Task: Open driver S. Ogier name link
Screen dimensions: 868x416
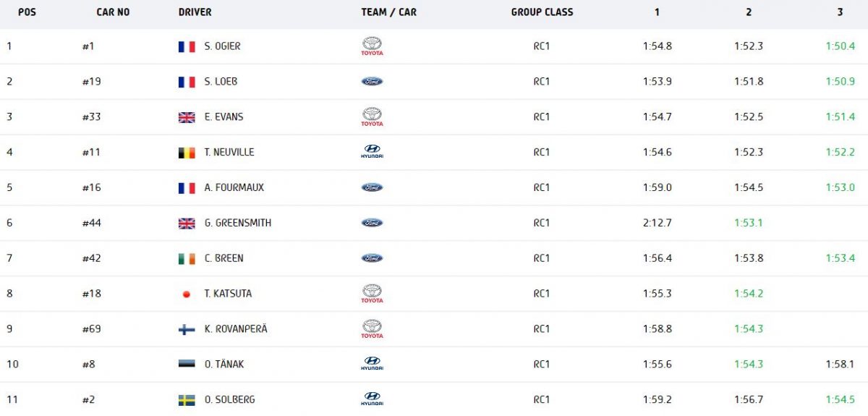Action: click(x=222, y=46)
